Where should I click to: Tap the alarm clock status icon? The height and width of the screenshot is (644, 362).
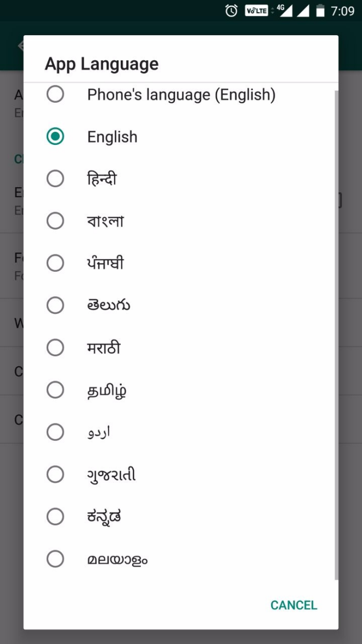tap(231, 11)
